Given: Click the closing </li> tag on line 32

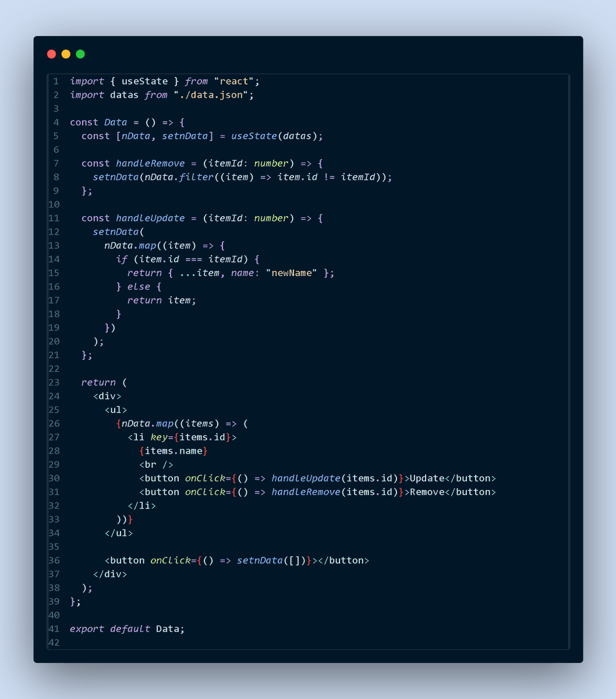Looking at the screenshot, I should [x=141, y=506].
